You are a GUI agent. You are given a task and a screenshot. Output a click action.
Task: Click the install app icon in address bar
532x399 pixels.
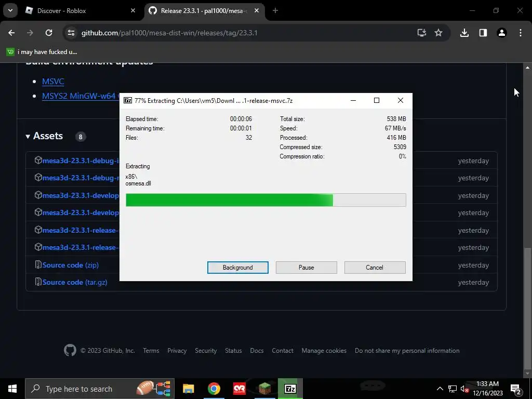click(x=422, y=33)
